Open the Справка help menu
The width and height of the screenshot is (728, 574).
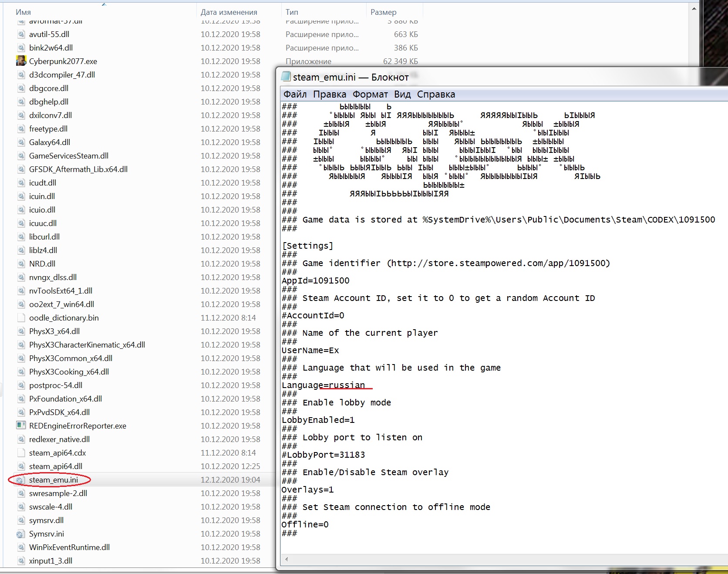click(436, 95)
